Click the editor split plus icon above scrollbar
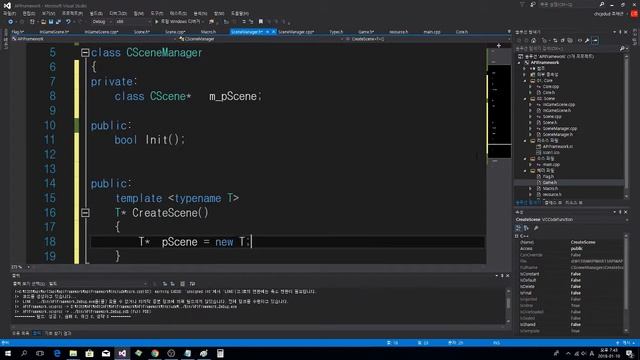 (498, 45)
